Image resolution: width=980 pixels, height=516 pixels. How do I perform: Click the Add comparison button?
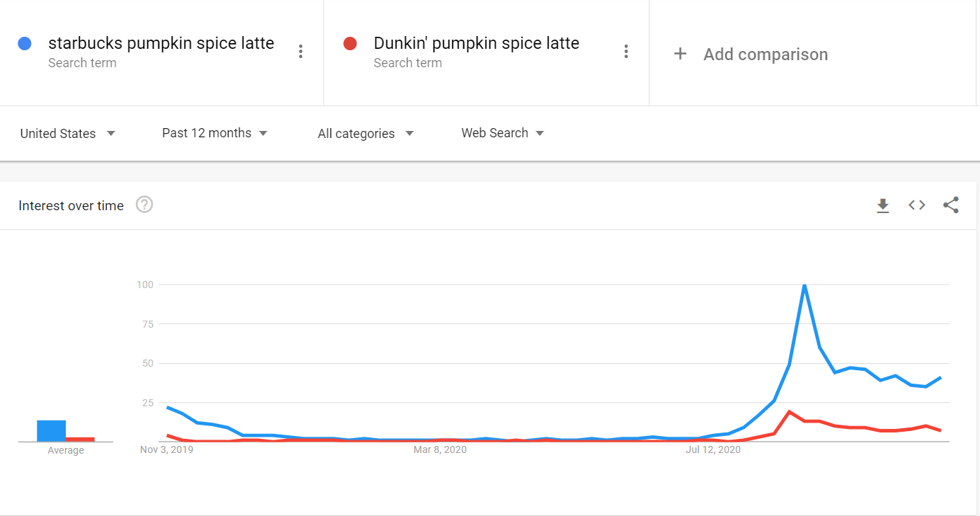click(752, 54)
